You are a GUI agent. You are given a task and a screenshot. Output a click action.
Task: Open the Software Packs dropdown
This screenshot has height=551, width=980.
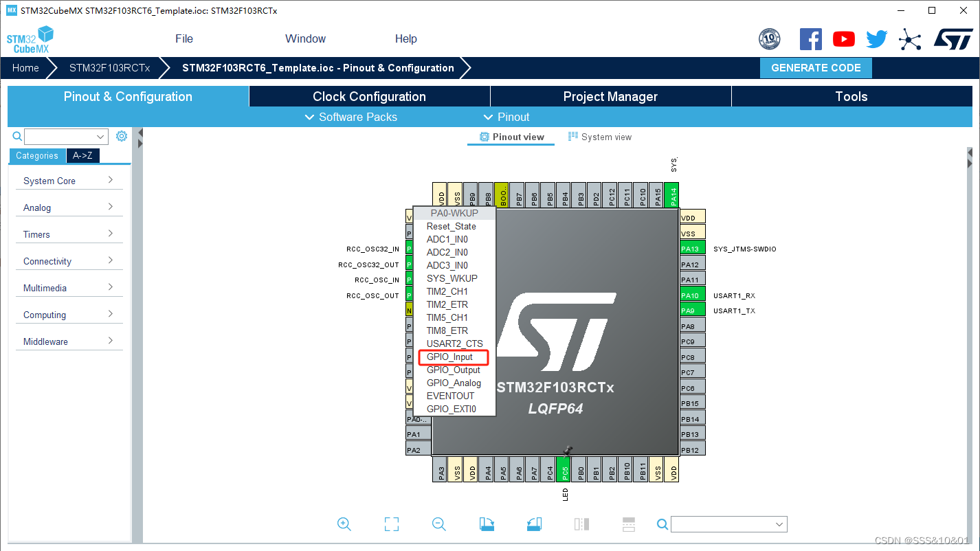click(x=350, y=117)
